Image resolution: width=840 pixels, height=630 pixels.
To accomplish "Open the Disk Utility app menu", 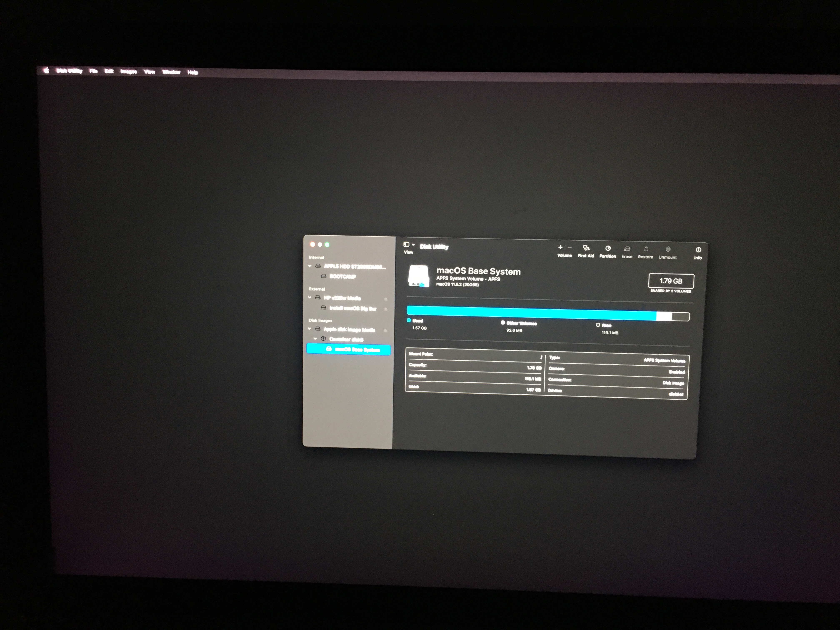I will click(x=69, y=71).
